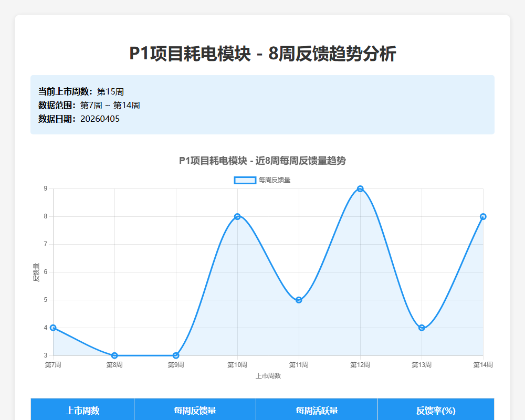
Task: Select the 第12周 peak data point
Action: coord(360,188)
